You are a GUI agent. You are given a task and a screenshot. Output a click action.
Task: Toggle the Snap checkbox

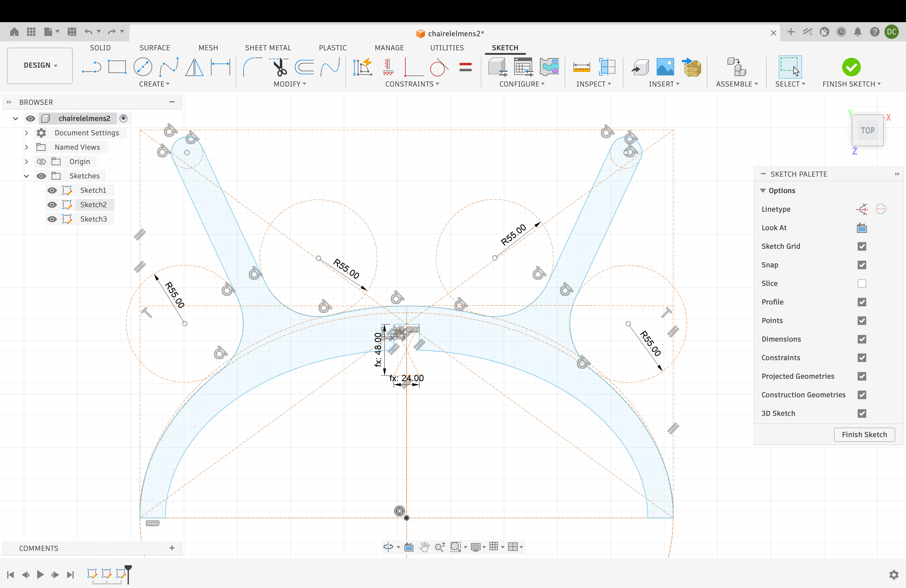(x=862, y=265)
